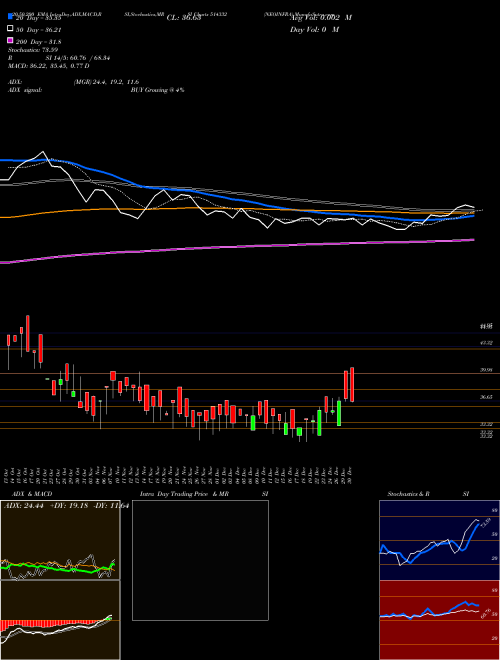This screenshot has height=660, width=500.
Task: Click the magenta 200 Day legend swatch
Action: pyautogui.click(x=10, y=40)
